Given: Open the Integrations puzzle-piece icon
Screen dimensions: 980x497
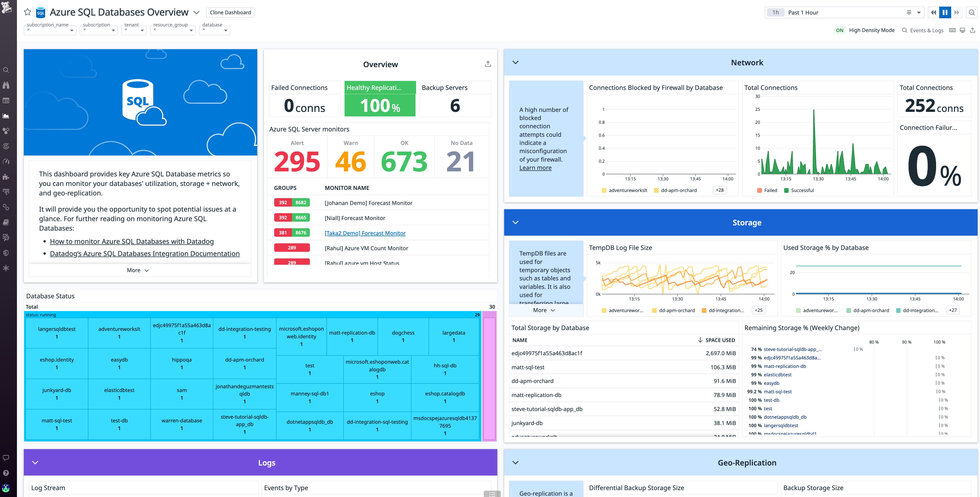Looking at the screenshot, I should click(x=6, y=176).
